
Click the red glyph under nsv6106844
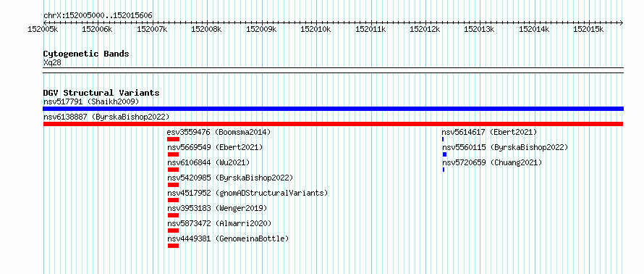coord(174,170)
